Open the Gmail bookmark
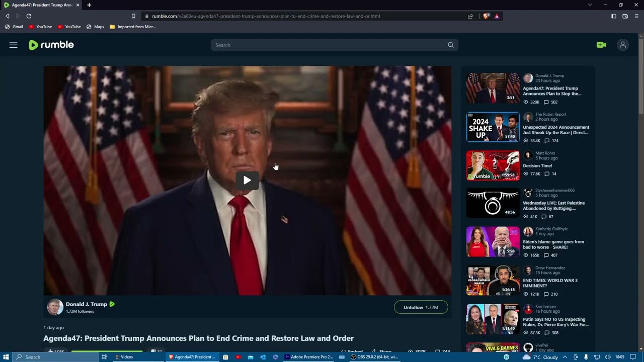 [x=14, y=27]
